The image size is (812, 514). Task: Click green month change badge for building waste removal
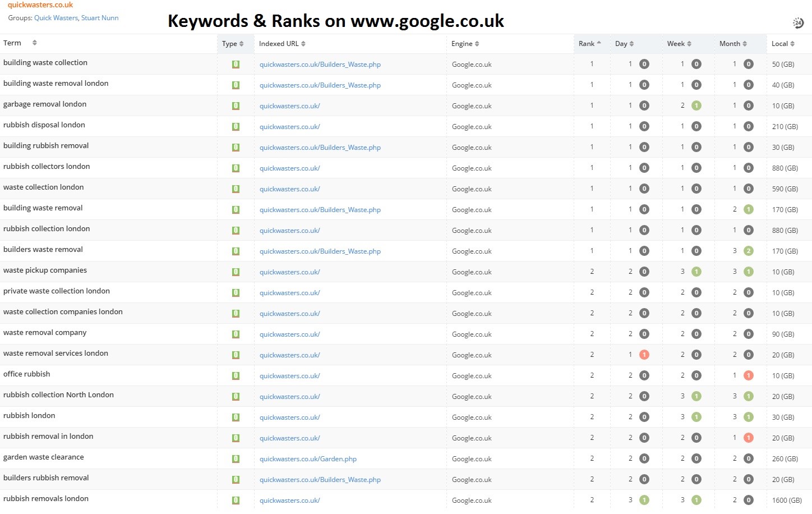pyautogui.click(x=749, y=209)
